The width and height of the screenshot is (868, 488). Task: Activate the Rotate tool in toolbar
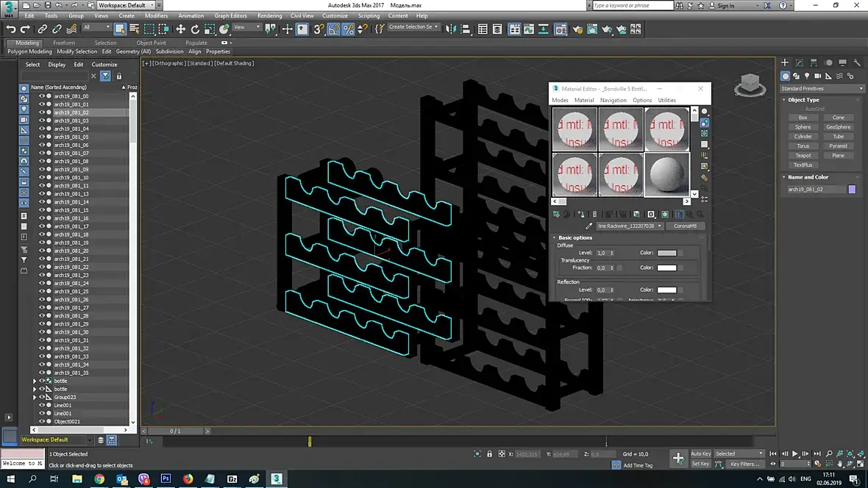(x=195, y=29)
